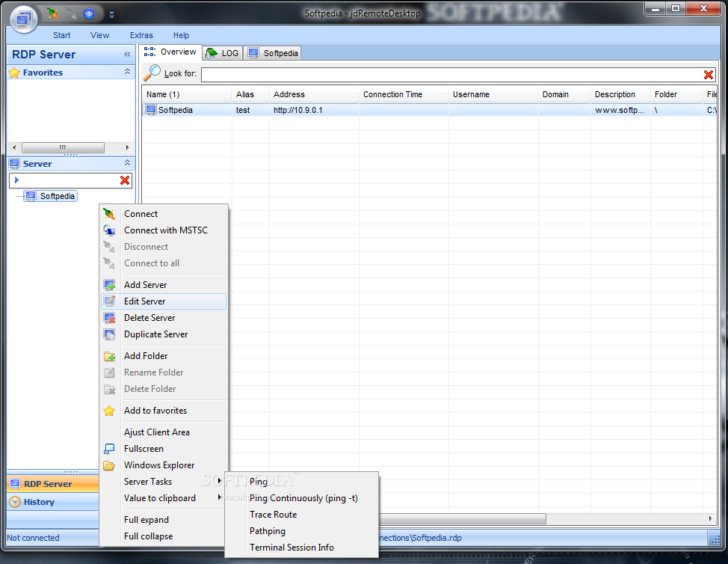
Task: Select Pathping
Action: click(302, 531)
